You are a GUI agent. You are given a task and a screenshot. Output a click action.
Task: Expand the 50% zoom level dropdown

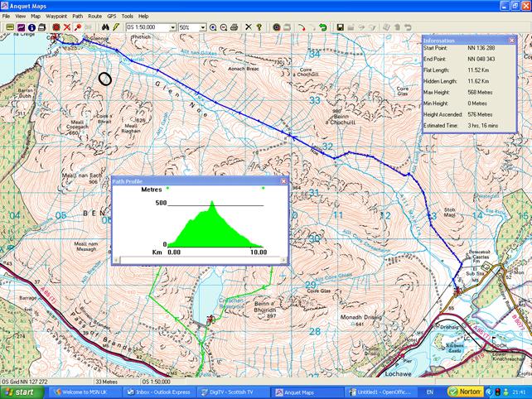(x=202, y=27)
